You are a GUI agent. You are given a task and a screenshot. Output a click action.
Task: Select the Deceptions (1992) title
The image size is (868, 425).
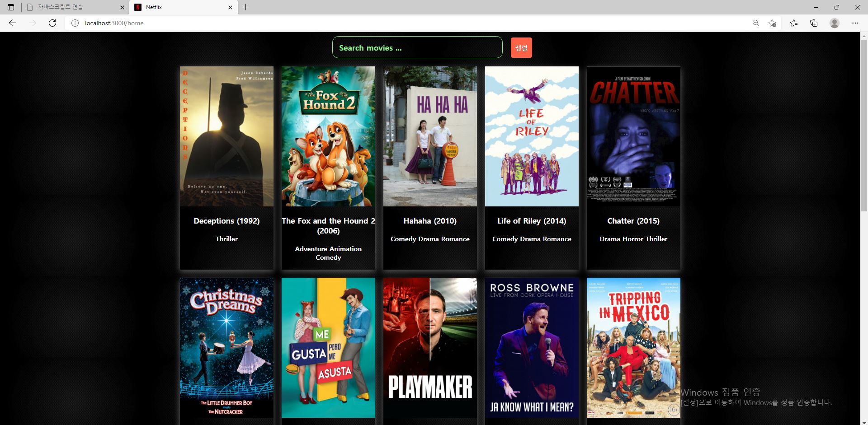(226, 221)
